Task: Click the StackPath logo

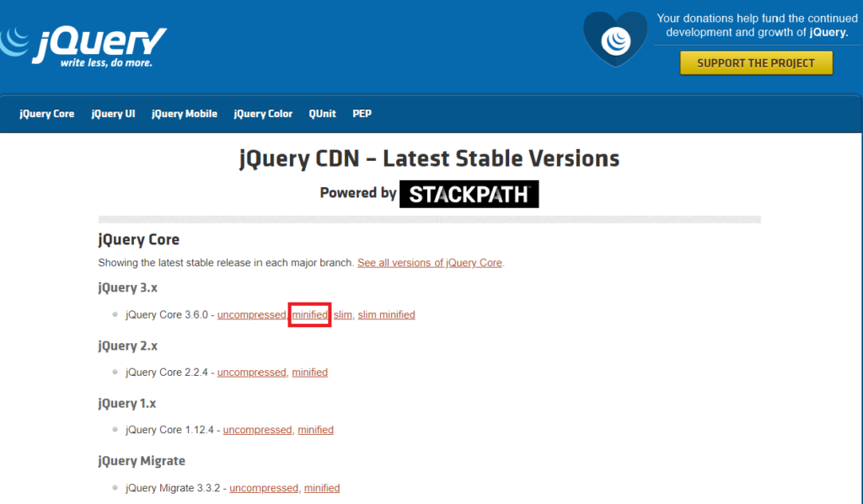Action: (469, 194)
